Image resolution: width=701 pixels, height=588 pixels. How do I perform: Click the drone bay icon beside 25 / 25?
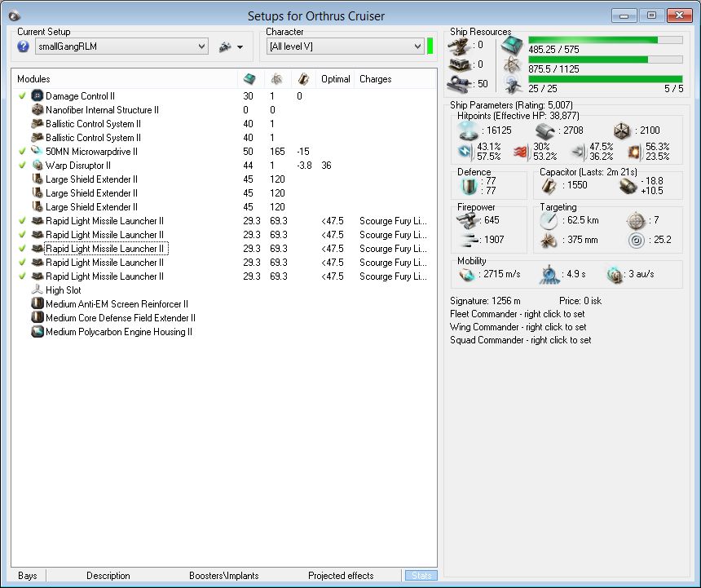pyautogui.click(x=513, y=85)
